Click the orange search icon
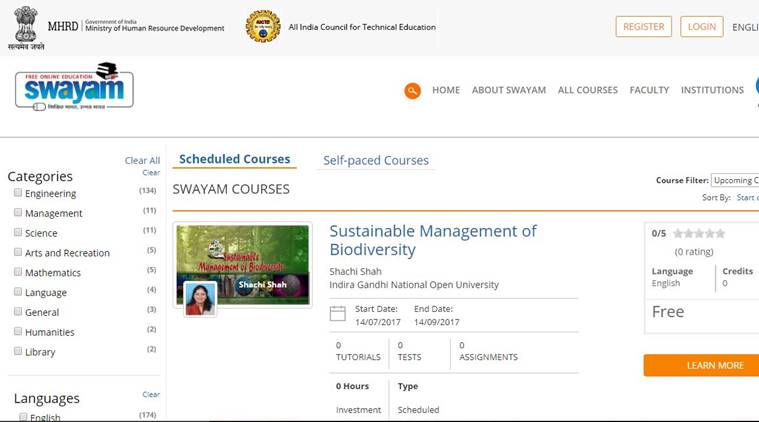This screenshot has height=422, width=759. click(x=412, y=91)
